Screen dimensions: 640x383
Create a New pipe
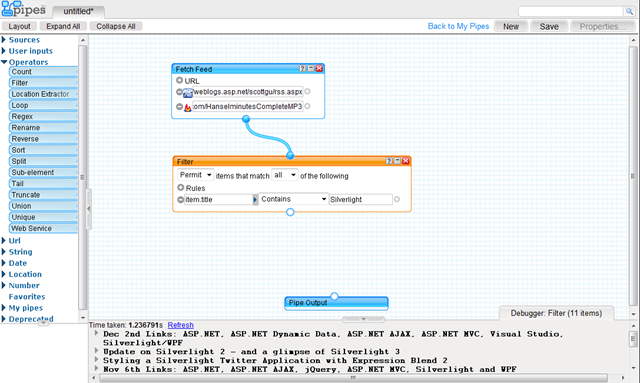(511, 27)
